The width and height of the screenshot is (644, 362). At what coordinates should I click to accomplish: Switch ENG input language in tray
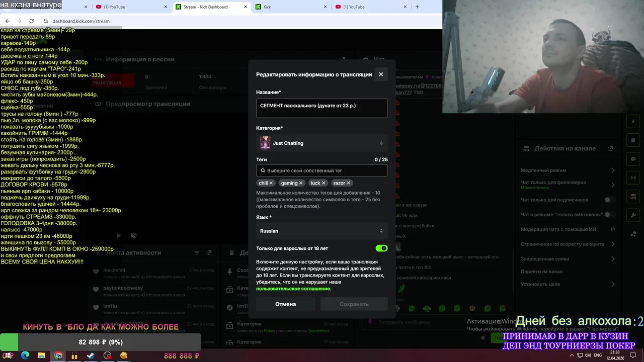[598, 355]
